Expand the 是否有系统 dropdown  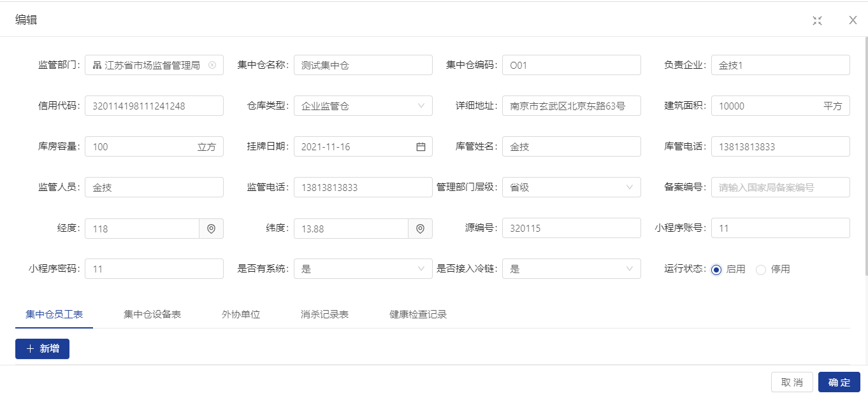[421, 269]
